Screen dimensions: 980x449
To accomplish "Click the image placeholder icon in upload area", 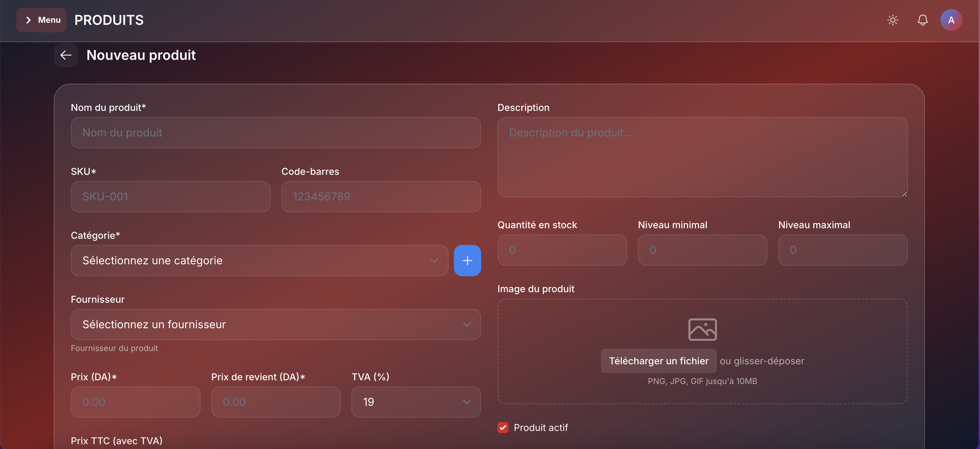I will (702, 329).
